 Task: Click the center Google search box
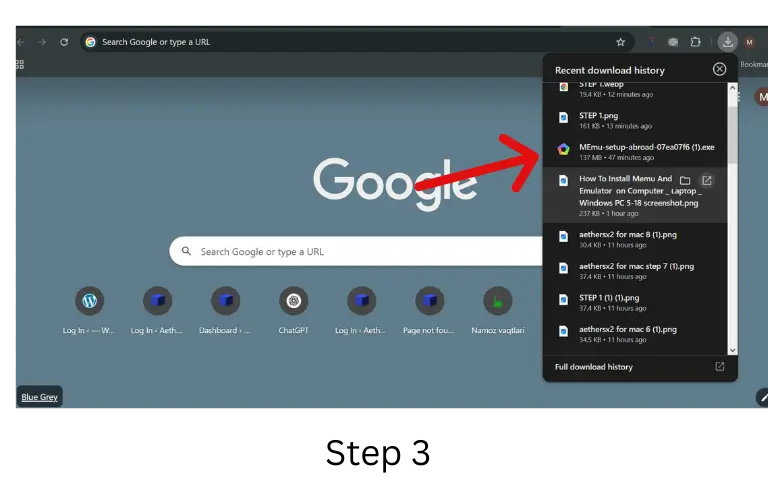point(358,251)
